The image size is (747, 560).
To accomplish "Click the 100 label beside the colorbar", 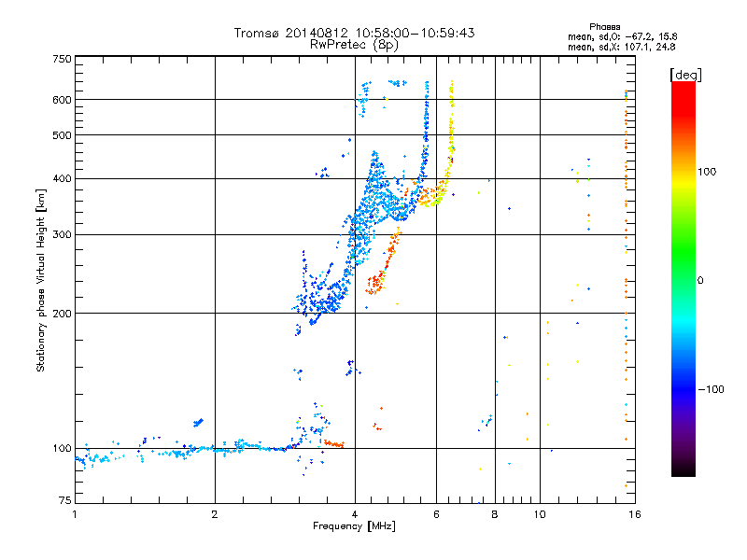I will 707,172.
